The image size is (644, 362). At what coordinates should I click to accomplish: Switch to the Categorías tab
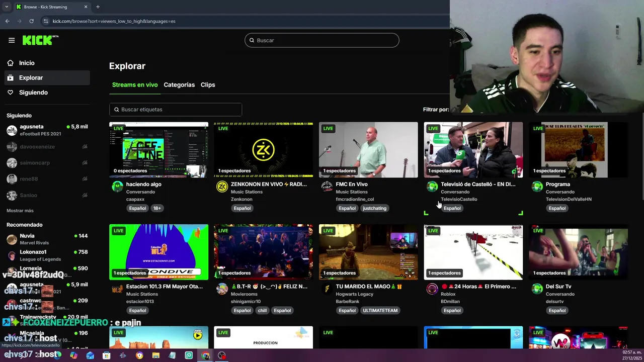[x=179, y=85]
